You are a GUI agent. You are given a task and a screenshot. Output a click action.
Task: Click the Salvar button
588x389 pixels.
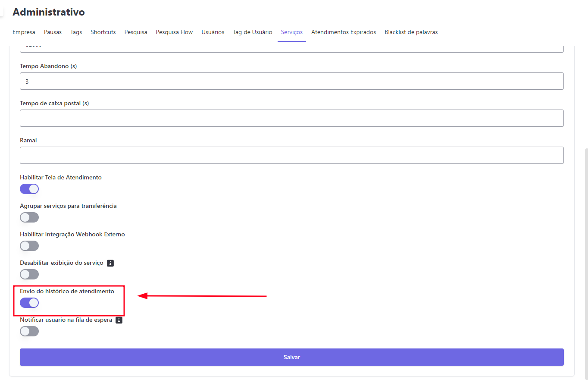point(292,357)
